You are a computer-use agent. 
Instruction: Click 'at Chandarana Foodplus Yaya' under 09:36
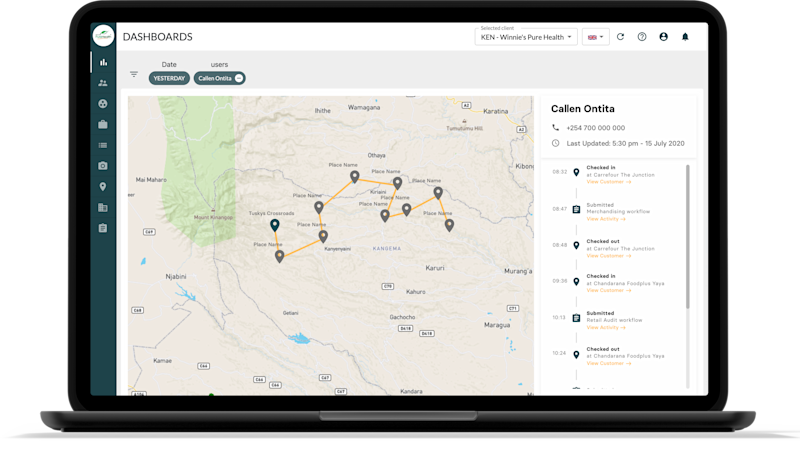tap(625, 284)
